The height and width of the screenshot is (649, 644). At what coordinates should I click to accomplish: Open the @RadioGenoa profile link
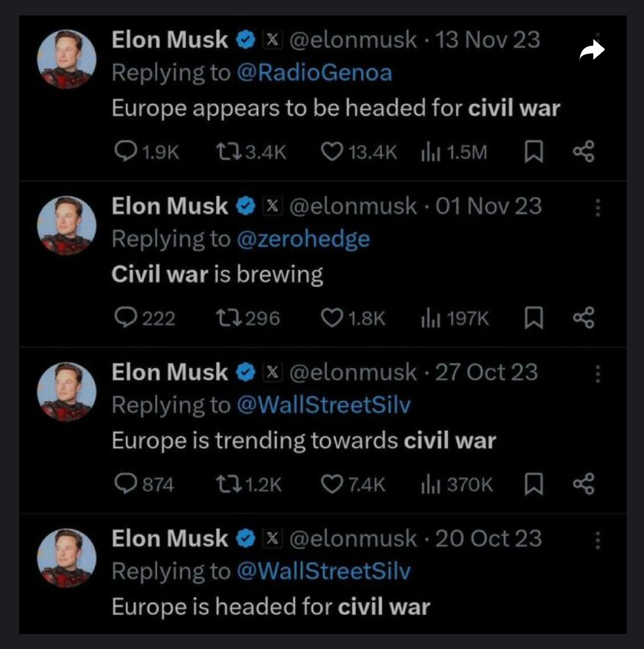point(314,73)
